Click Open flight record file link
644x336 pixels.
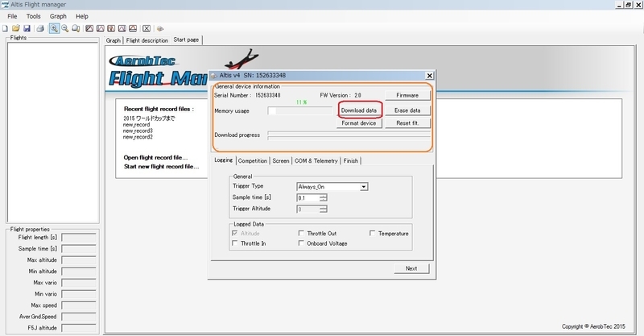tap(155, 157)
